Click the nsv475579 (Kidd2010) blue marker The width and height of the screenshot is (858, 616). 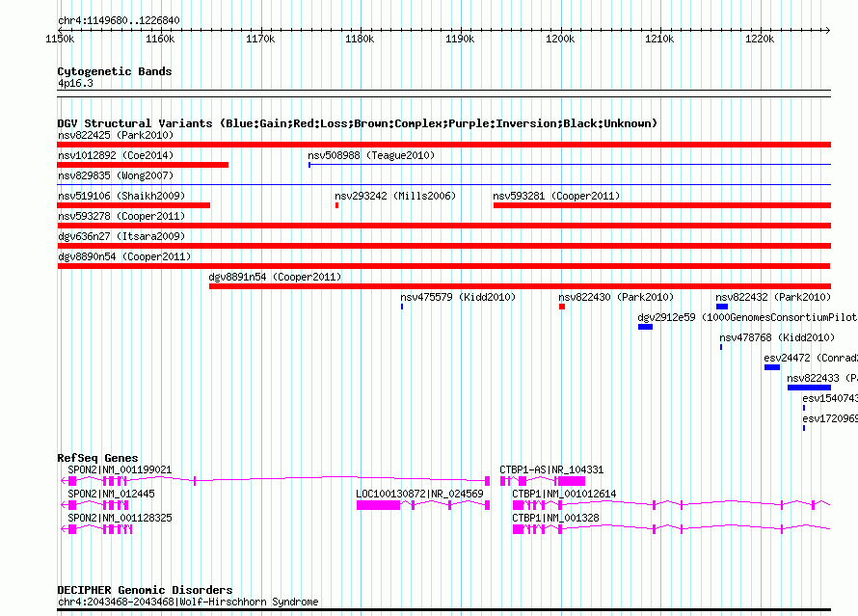click(x=402, y=307)
